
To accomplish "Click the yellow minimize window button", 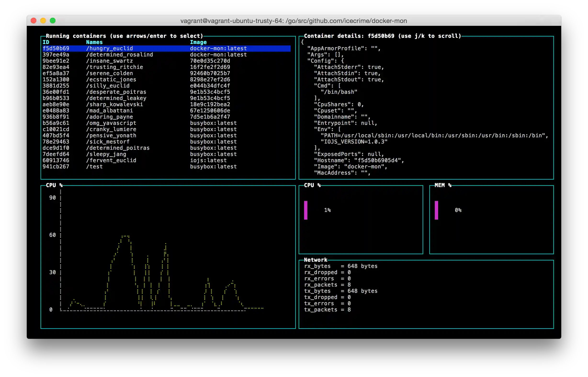I will coord(43,21).
